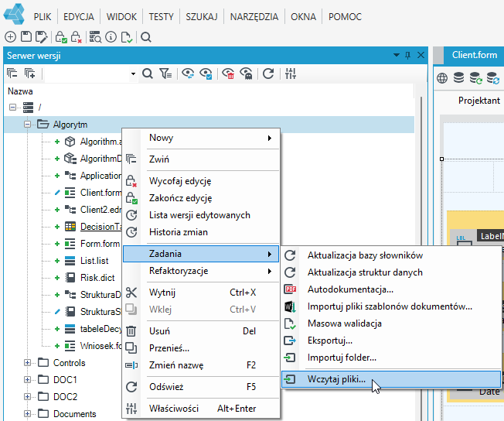Open the Nowy submenu
504x421 pixels.
[201, 138]
